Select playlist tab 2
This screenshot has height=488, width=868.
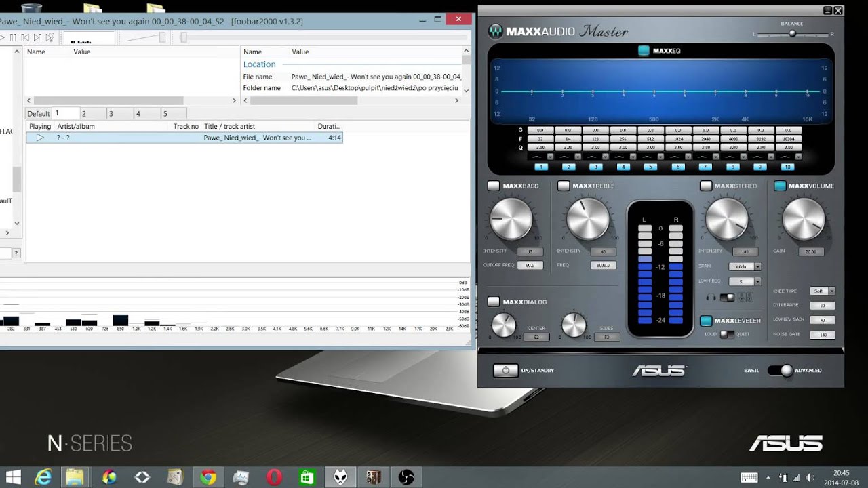93,114
